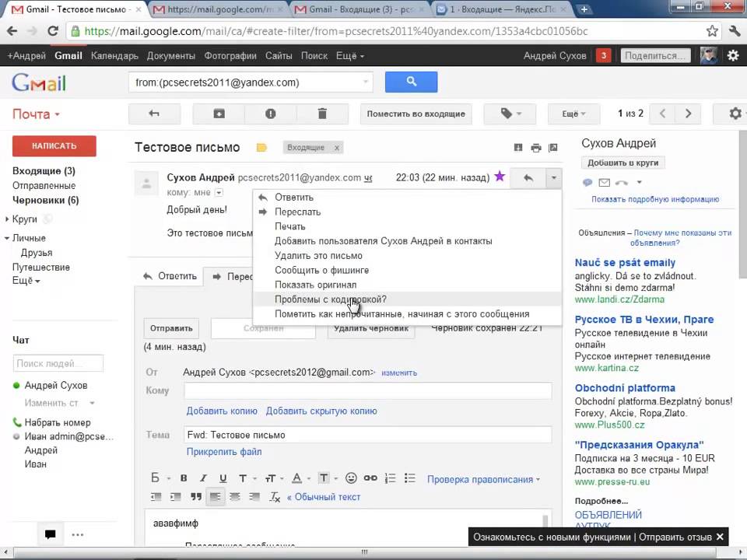Select Показать оригинал from the menu
Screen dimensions: 747x560
coord(315,285)
